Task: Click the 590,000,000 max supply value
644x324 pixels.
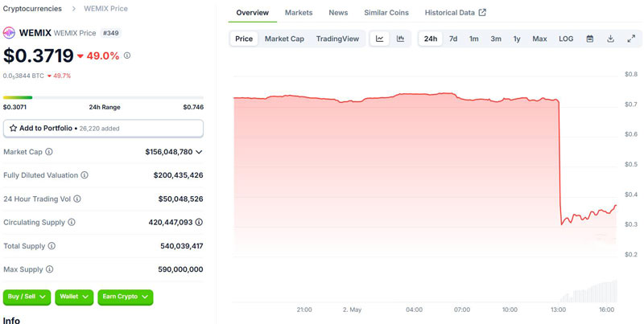Action: click(x=180, y=269)
